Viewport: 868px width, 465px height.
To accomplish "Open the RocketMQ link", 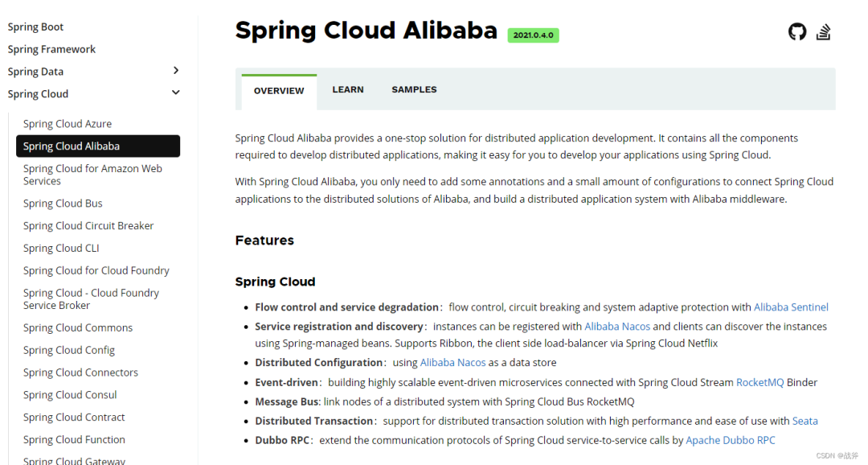I will coord(759,382).
